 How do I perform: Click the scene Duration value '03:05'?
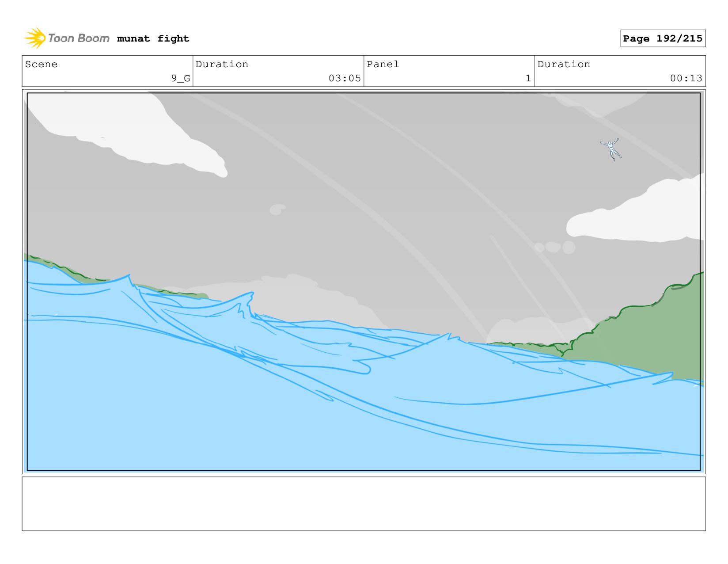345,78
